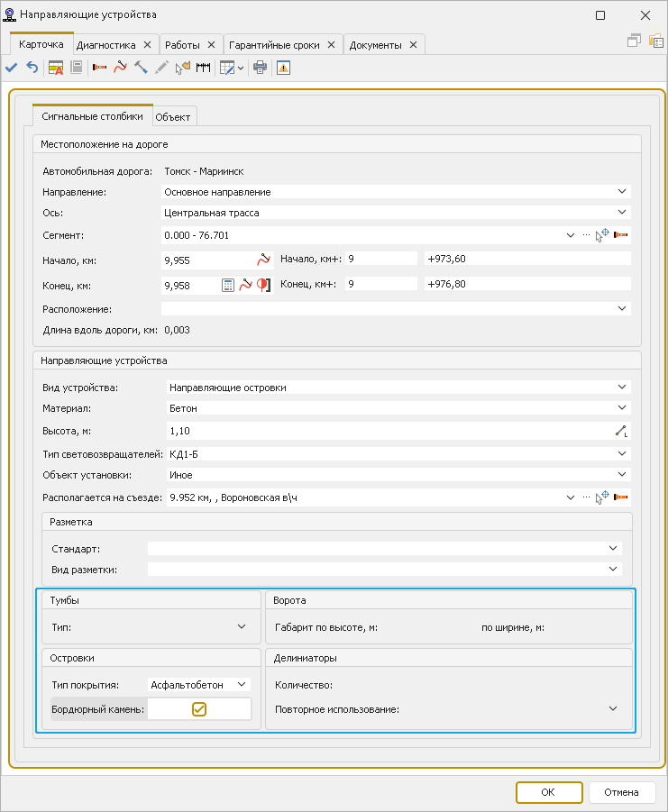Expand the Вид разметки dropdown
668x812 pixels.
click(613, 570)
